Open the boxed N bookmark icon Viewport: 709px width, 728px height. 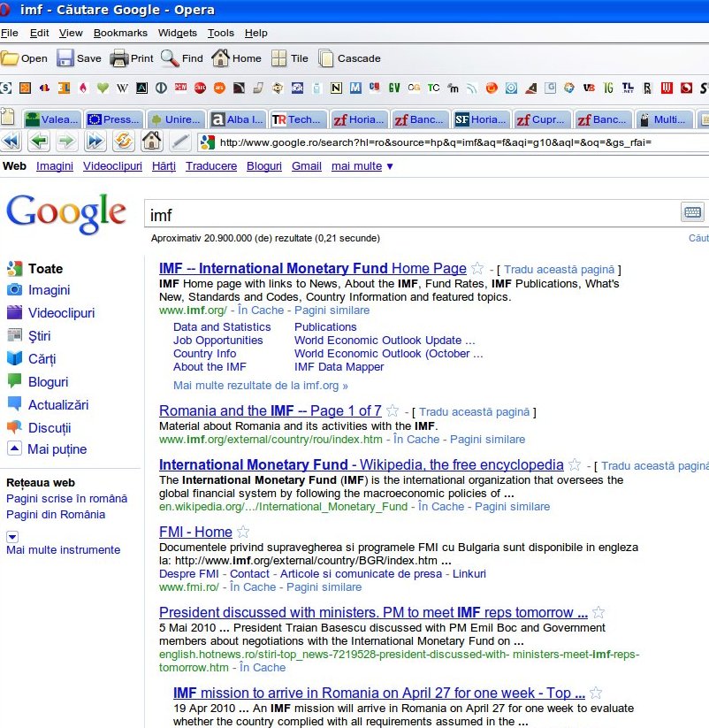click(337, 88)
